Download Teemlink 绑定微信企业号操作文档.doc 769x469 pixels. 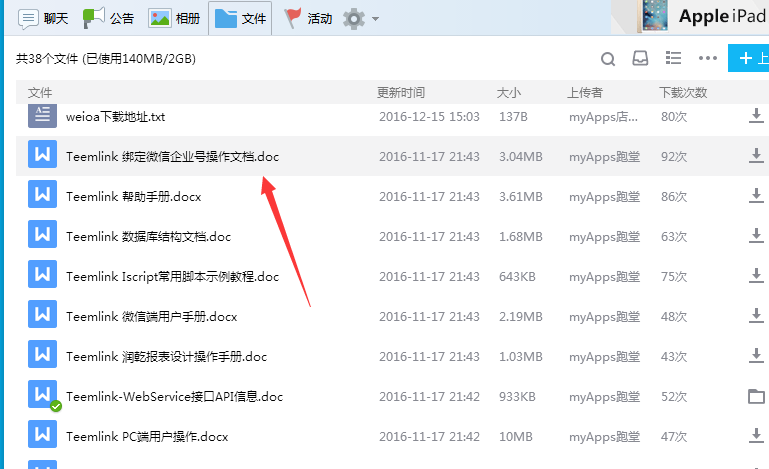[x=756, y=156]
